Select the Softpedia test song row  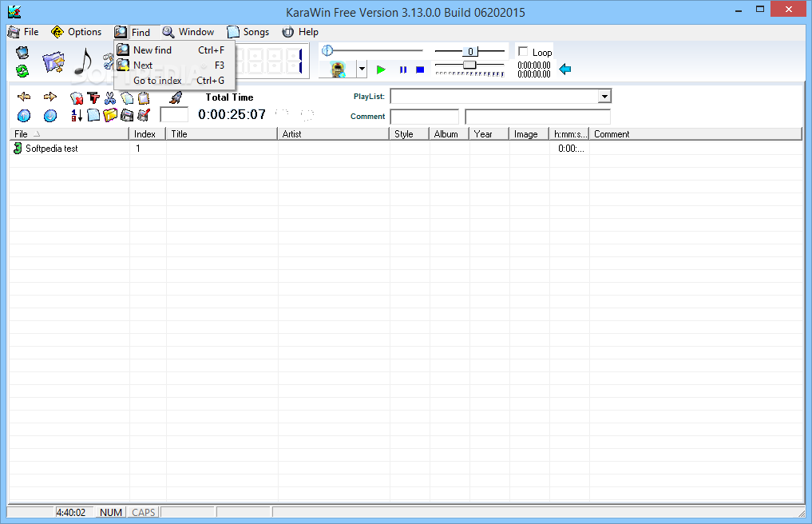pos(406,149)
